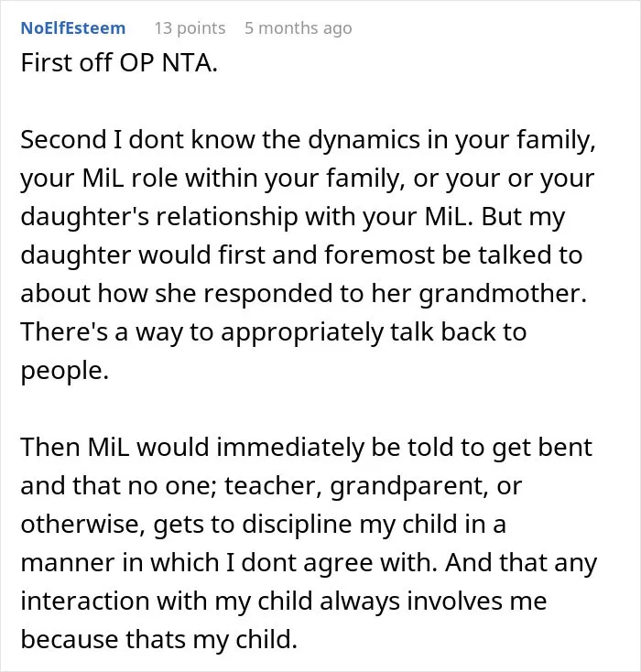
Task: Click the word "appropriately" in the comment
Action: pyautogui.click(x=302, y=332)
